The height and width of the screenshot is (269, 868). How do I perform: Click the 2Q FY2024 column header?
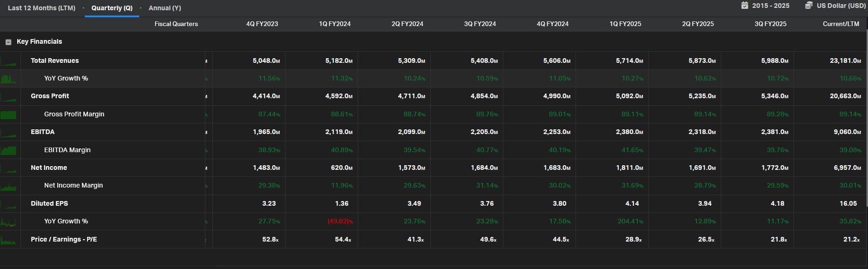407,24
